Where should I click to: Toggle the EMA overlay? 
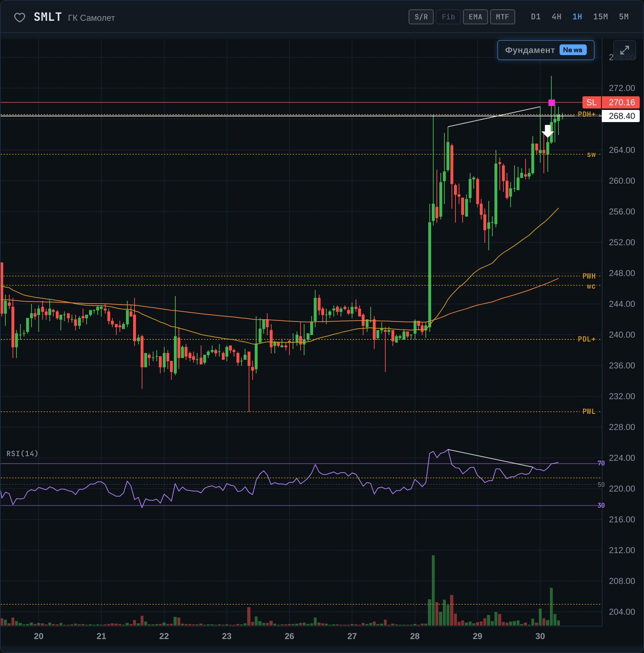click(475, 17)
